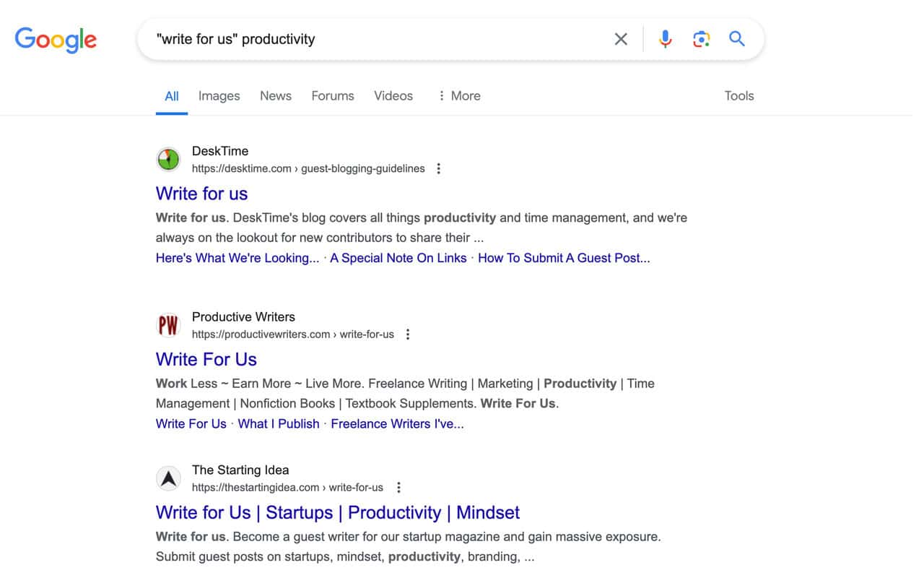Clear the search box with X icon
924x578 pixels.
(621, 39)
